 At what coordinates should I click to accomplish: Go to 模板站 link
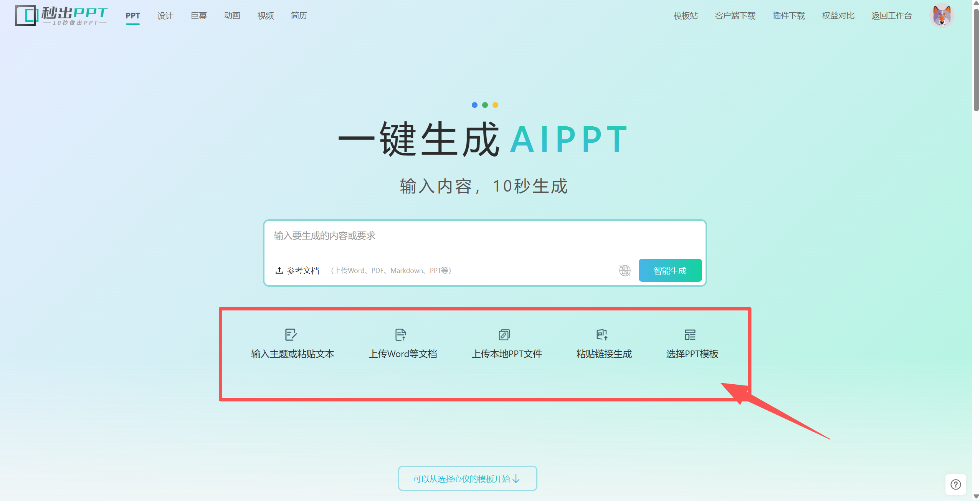[x=685, y=16]
